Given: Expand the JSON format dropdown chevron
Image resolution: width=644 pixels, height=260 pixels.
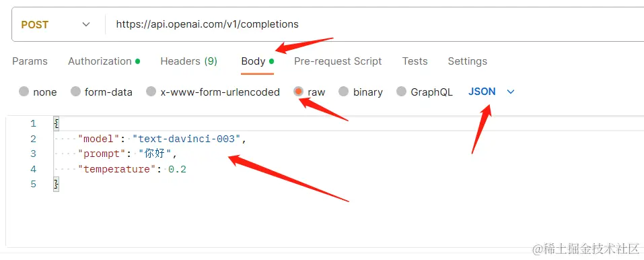Looking at the screenshot, I should 511,92.
